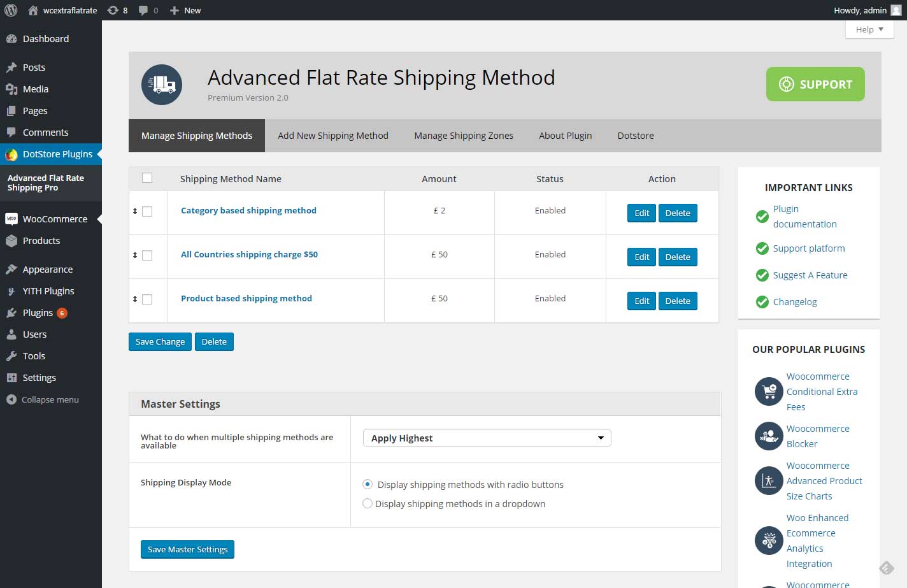Open Support platform link

(809, 248)
